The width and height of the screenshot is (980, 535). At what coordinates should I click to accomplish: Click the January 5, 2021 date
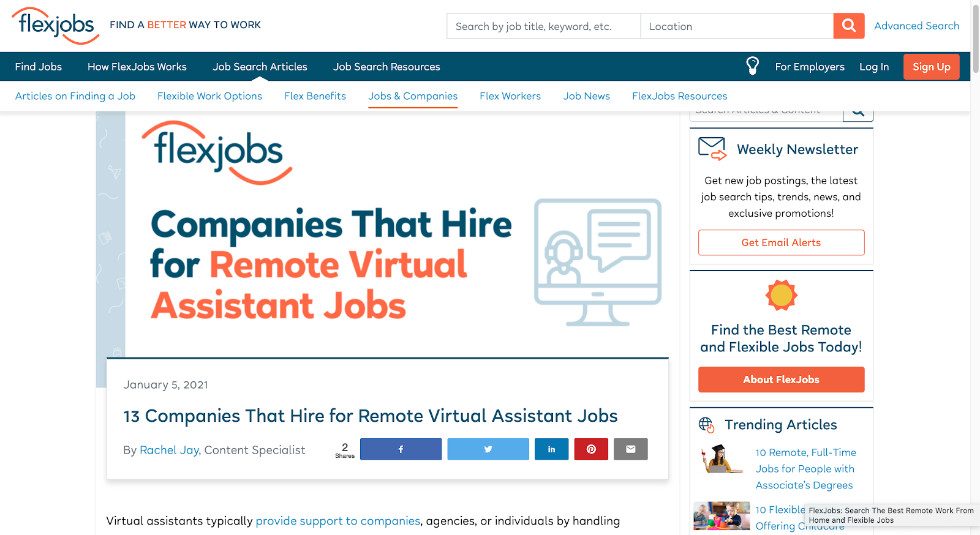(165, 385)
